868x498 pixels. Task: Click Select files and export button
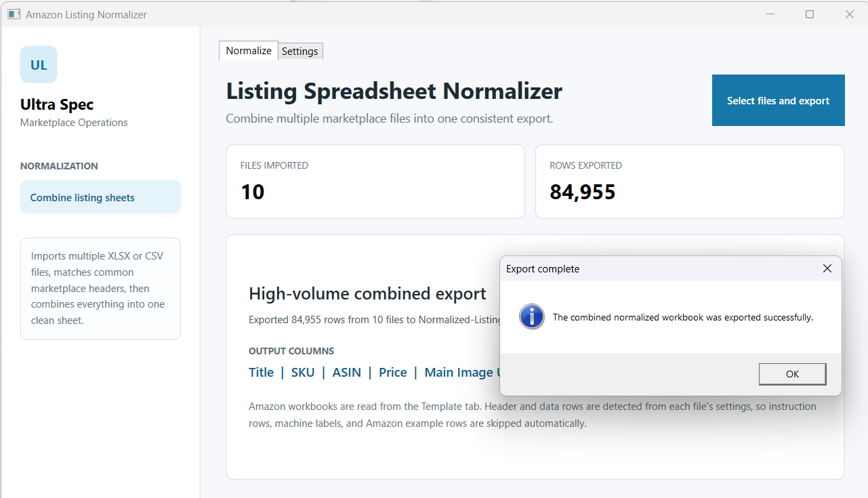[x=778, y=100]
